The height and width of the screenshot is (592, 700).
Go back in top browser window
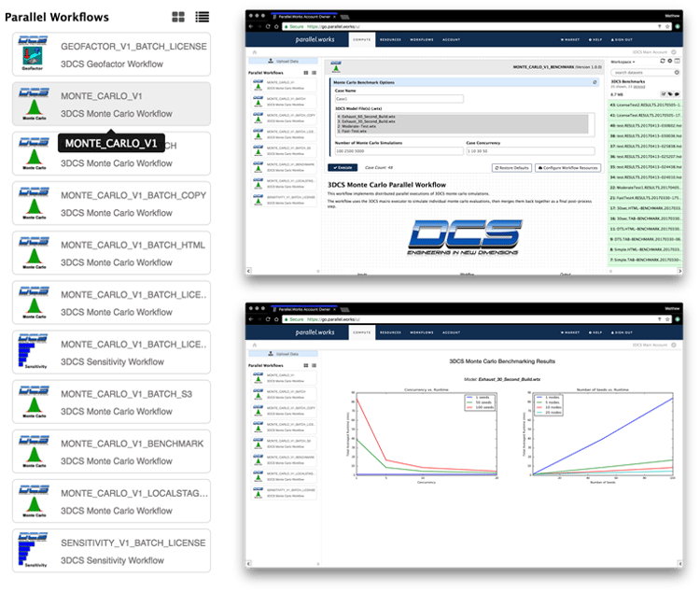pyautogui.click(x=250, y=26)
